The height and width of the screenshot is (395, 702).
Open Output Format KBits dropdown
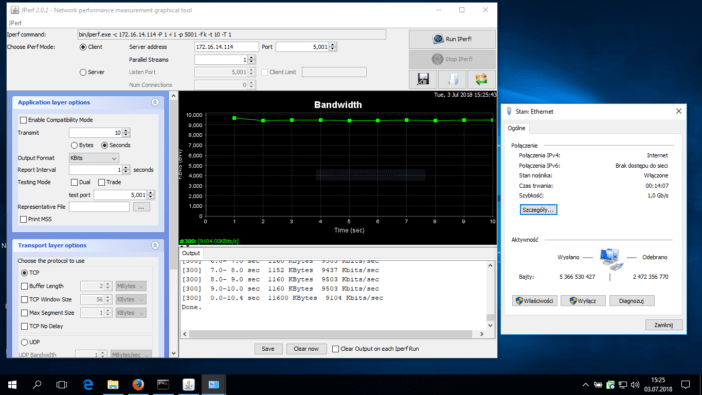click(94, 158)
